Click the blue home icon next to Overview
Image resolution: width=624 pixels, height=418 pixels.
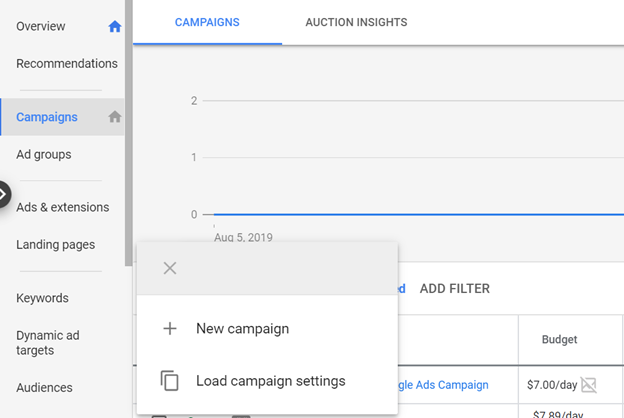click(x=115, y=26)
